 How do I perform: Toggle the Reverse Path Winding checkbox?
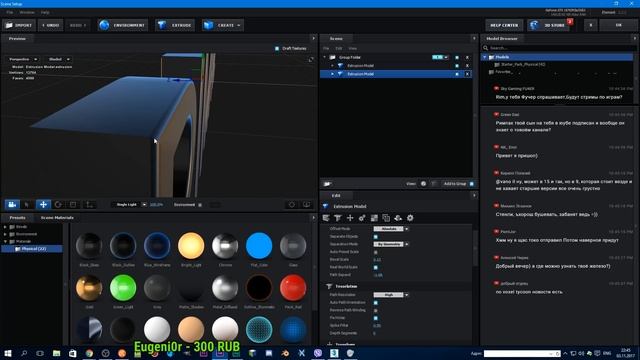coord(376,311)
